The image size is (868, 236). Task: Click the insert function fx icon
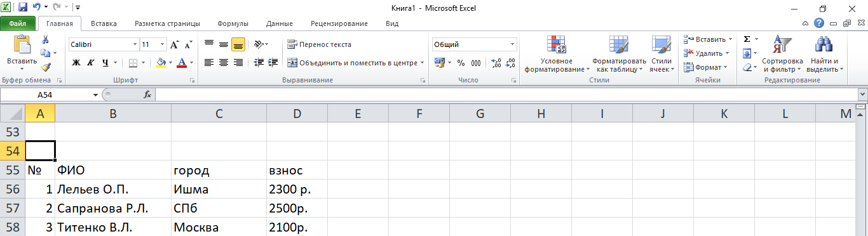click(x=147, y=95)
